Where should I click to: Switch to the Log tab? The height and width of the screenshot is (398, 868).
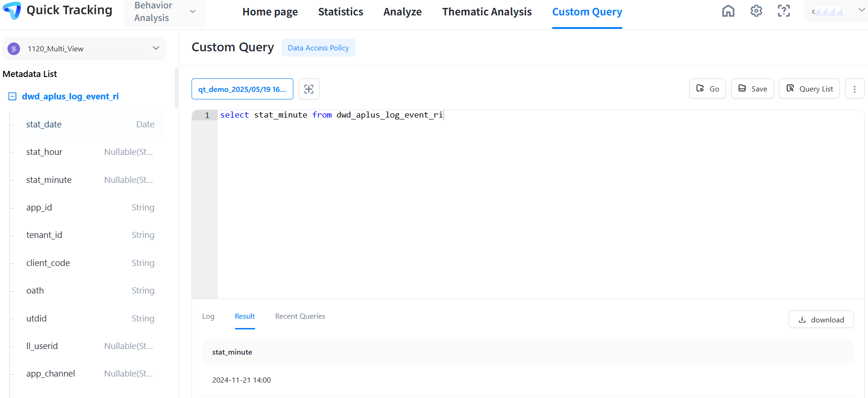(208, 316)
